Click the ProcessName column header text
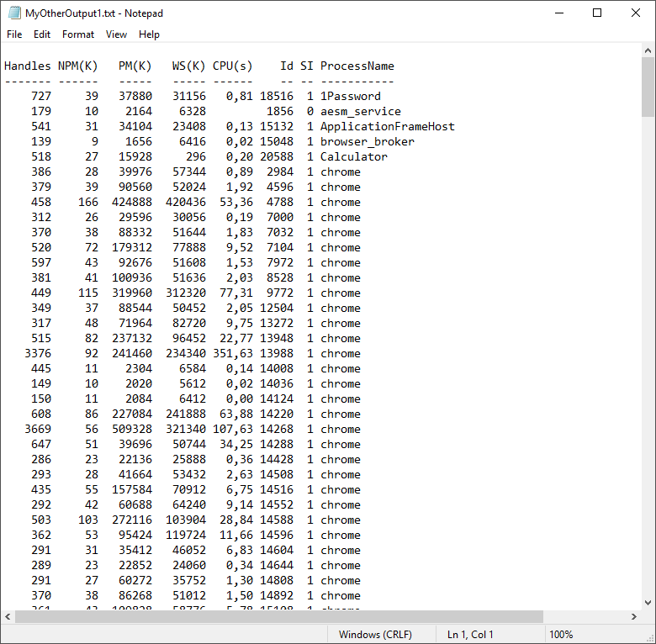 click(x=357, y=66)
